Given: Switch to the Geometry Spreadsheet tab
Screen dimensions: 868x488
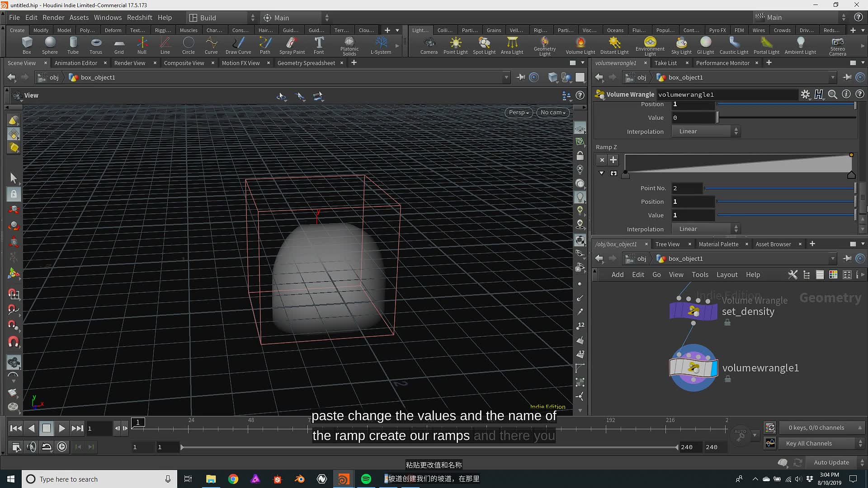Looking at the screenshot, I should pyautogui.click(x=306, y=63).
